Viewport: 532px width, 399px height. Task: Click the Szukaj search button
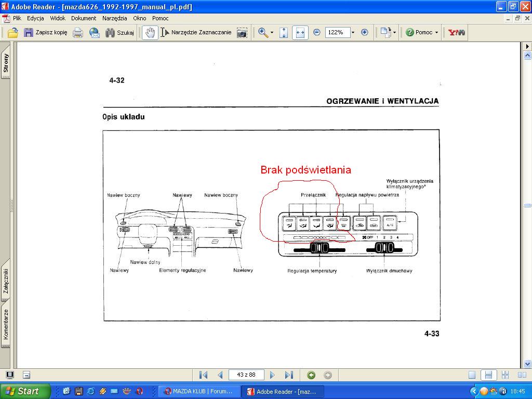point(119,32)
